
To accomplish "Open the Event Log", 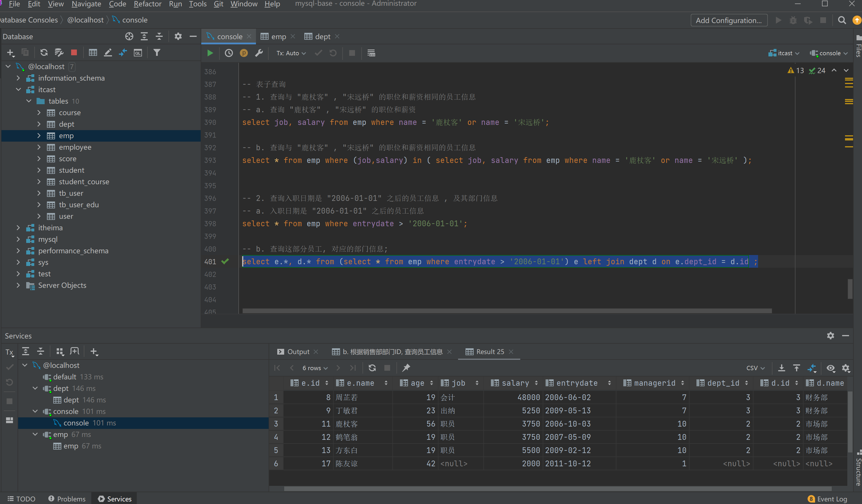I will point(827,499).
